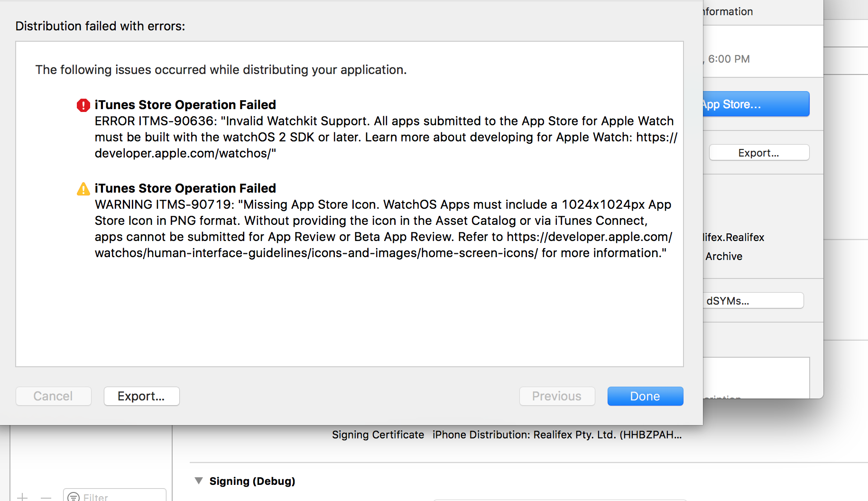Click 'The following issues occurred' intro sentence
Screen dimensions: 868x501
coord(221,70)
